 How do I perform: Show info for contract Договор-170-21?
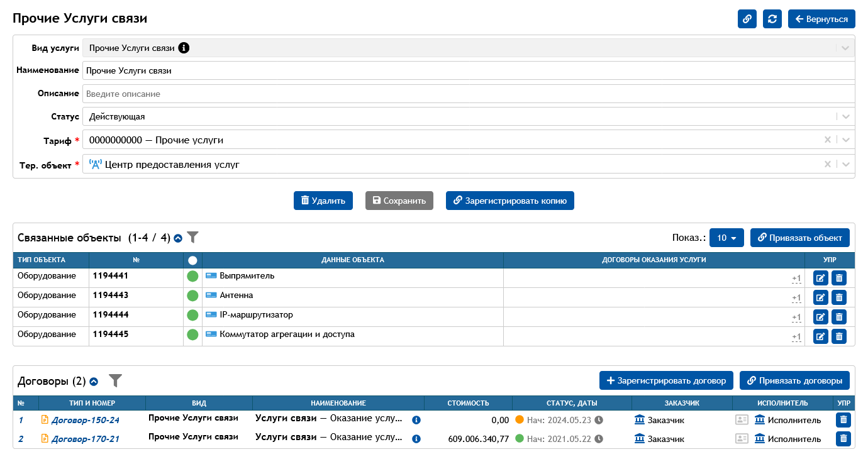(x=416, y=439)
